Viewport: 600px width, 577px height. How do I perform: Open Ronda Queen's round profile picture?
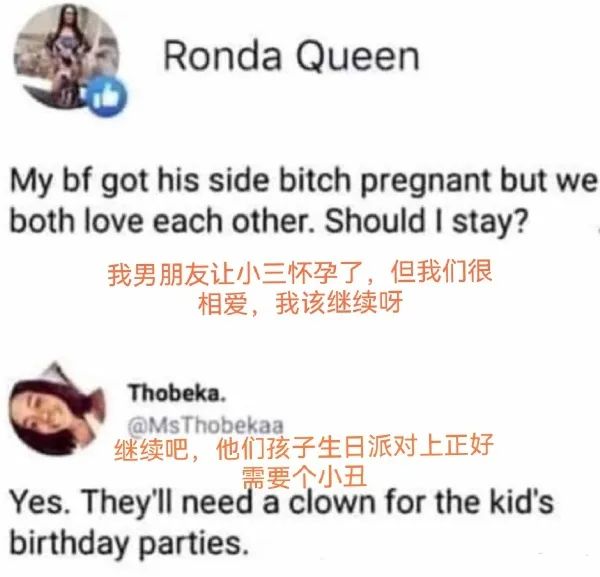66,57
